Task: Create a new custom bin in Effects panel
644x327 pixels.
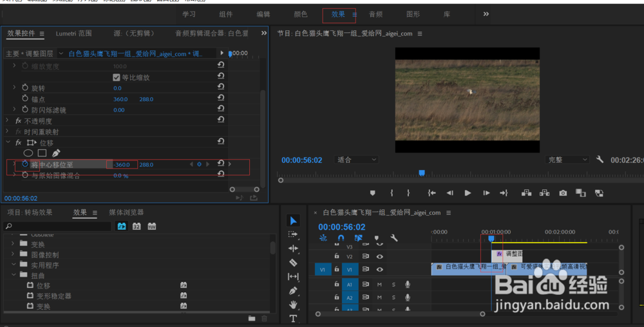Action: pos(252,319)
